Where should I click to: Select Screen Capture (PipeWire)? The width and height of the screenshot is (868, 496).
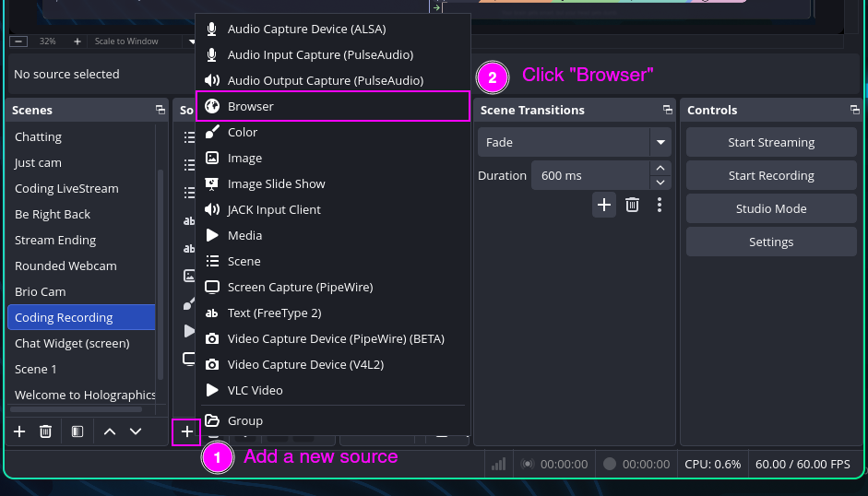[x=333, y=288]
